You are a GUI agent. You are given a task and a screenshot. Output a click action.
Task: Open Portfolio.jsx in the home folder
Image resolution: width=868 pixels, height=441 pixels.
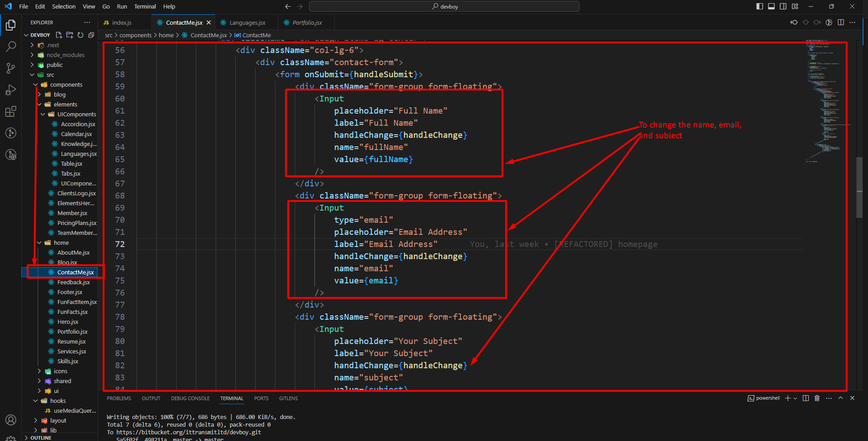[72, 332]
